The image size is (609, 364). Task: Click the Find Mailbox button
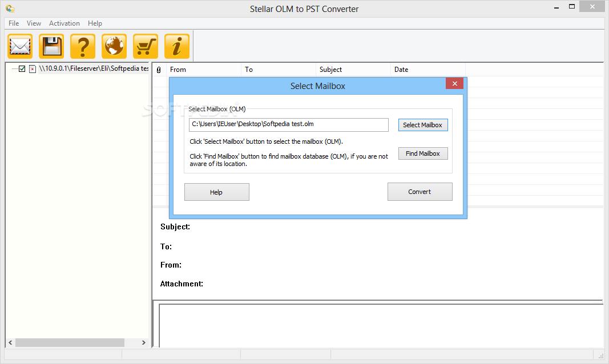click(x=423, y=153)
